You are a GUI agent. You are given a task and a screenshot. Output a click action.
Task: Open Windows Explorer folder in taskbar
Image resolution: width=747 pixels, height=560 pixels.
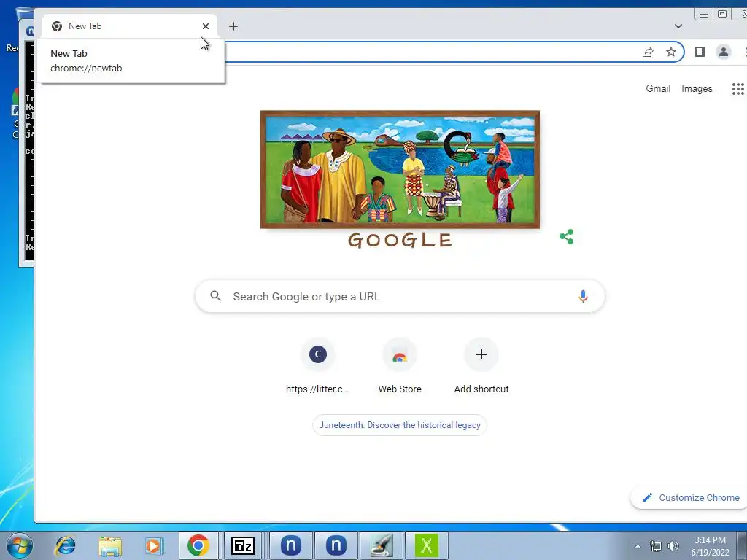pyautogui.click(x=110, y=545)
